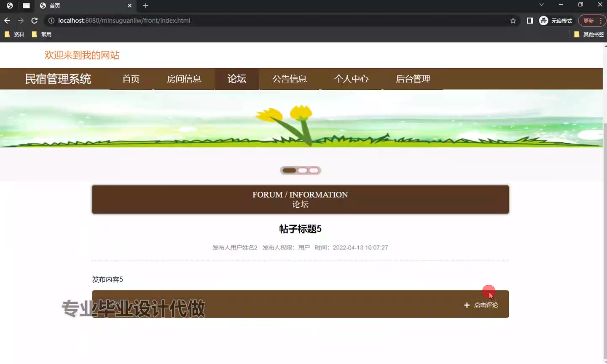Click the 发布人权限：用户 text
The image size is (607, 364).
[x=286, y=248]
